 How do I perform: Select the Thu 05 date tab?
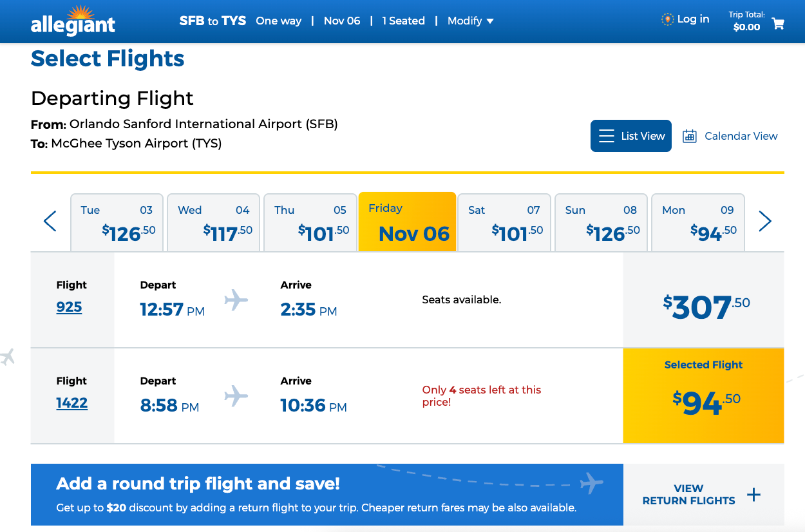[x=310, y=222]
